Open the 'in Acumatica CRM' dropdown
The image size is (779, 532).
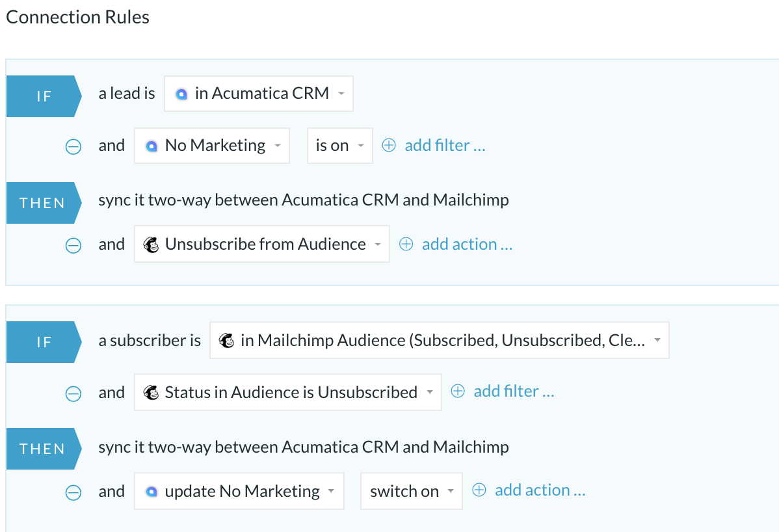[259, 94]
